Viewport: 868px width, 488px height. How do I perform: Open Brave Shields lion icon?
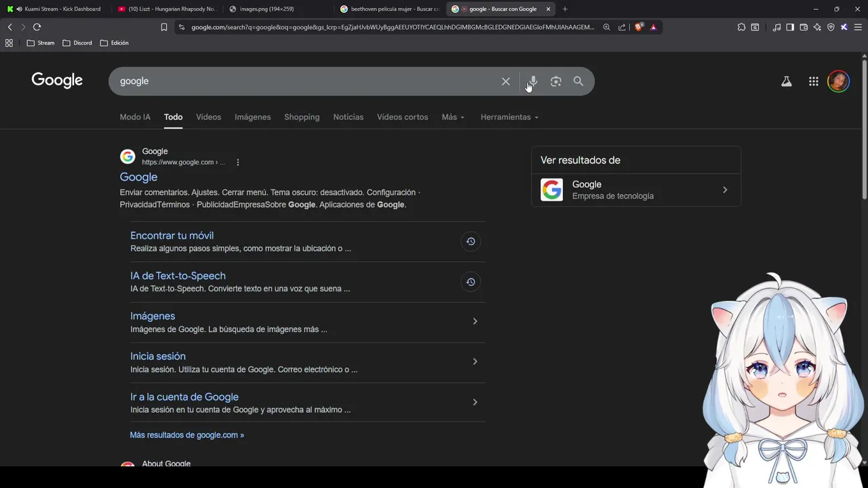point(639,27)
